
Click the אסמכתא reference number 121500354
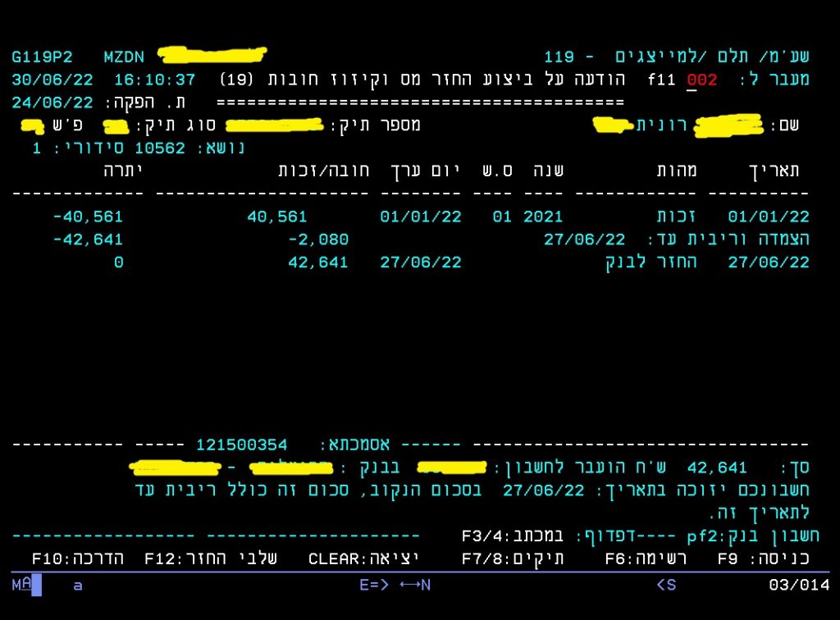tap(242, 445)
